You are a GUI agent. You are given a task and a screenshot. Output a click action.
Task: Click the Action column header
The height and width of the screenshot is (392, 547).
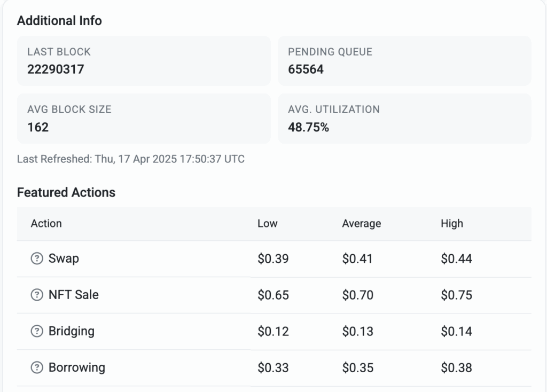click(46, 224)
